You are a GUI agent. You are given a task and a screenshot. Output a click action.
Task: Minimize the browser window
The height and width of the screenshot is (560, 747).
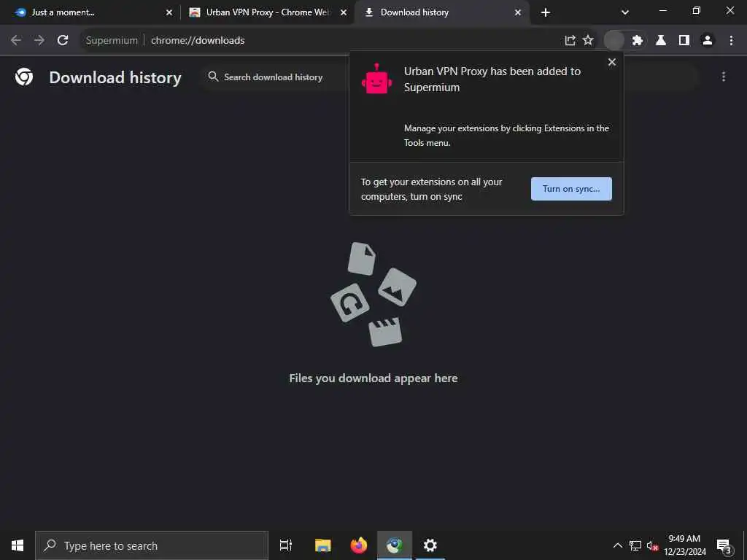(x=662, y=10)
